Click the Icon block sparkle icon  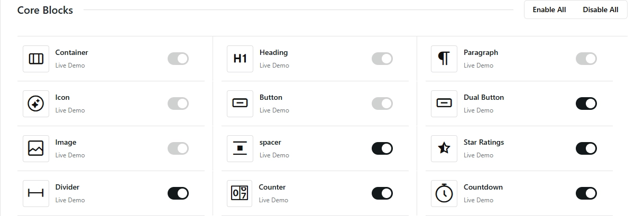[36, 104]
